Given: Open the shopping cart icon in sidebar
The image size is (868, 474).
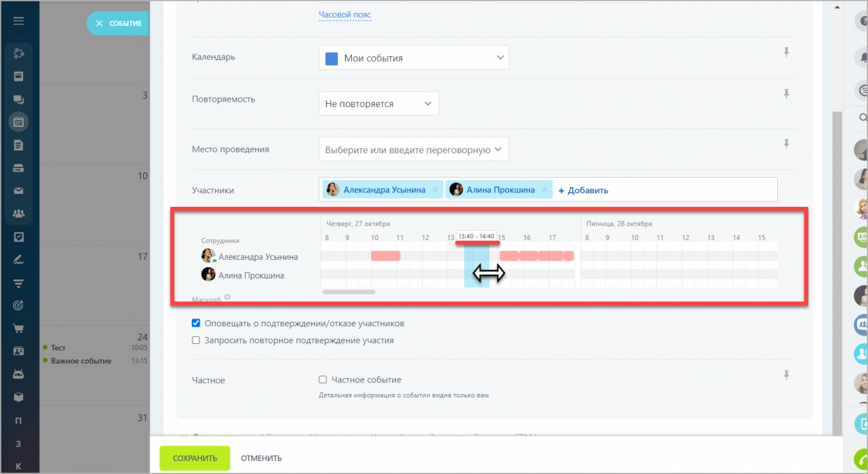Looking at the screenshot, I should point(18,329).
